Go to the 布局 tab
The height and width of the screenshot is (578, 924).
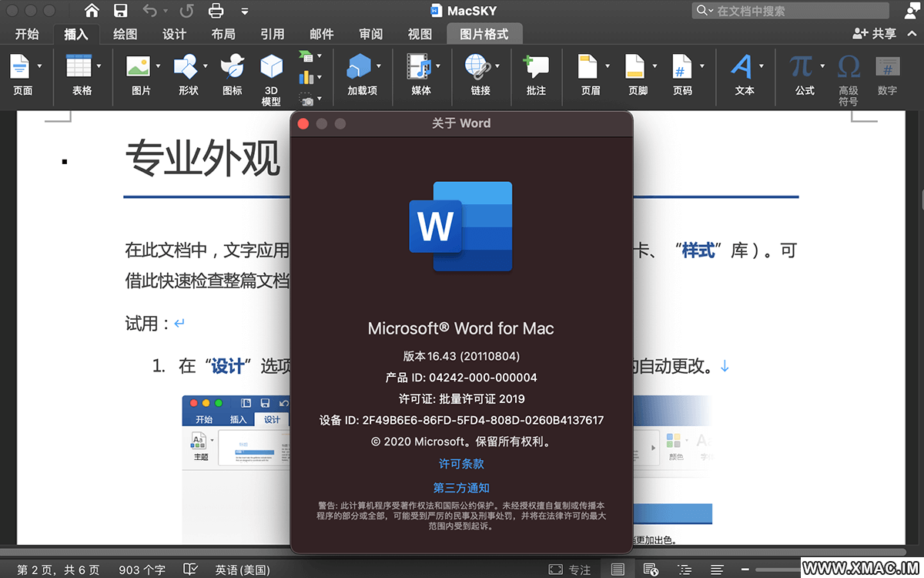[x=223, y=34]
